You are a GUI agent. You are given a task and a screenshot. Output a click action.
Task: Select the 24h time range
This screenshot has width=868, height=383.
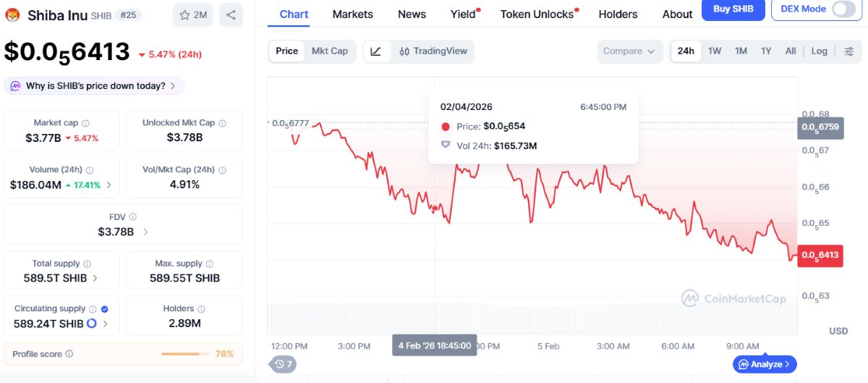[x=686, y=51]
